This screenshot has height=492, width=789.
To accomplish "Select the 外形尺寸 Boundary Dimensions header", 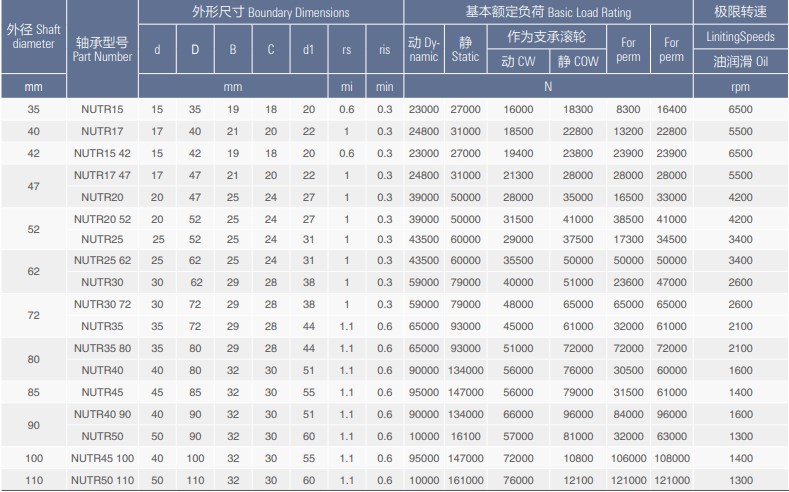I will [x=271, y=12].
